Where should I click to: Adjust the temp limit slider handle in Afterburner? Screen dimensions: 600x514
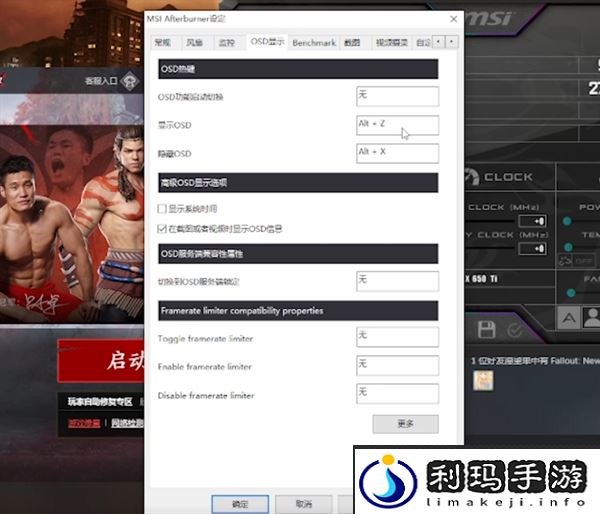569,247
